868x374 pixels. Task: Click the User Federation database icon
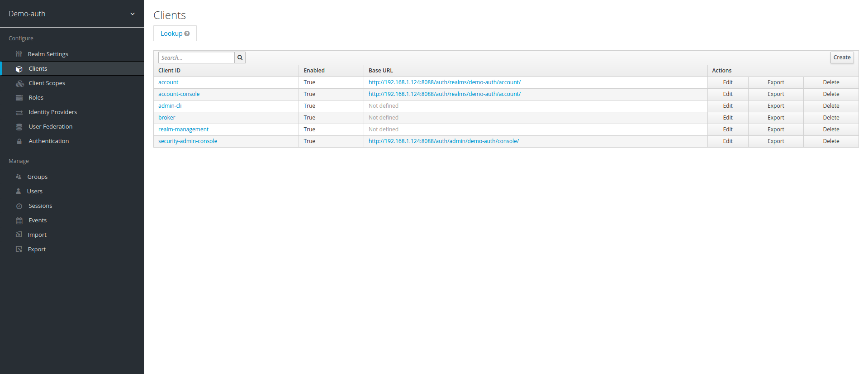pyautogui.click(x=19, y=127)
